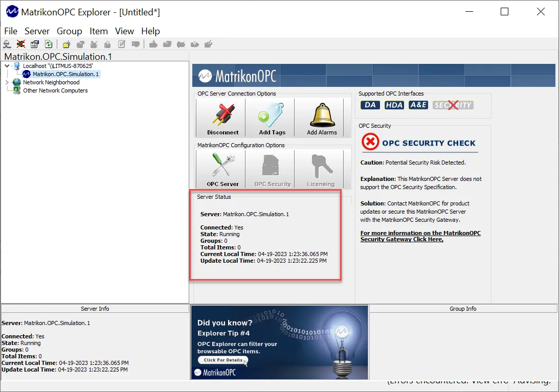This screenshot has height=392, width=559.
Task: Click the connect server toolbar icon
Action: coord(7,44)
